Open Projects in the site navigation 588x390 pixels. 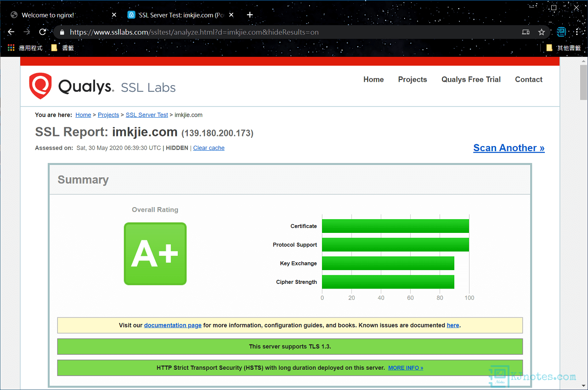[x=413, y=79]
